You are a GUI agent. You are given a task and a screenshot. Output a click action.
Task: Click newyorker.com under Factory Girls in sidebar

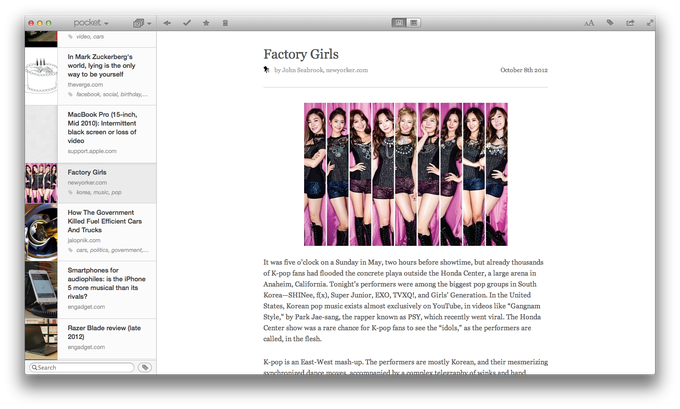87,183
